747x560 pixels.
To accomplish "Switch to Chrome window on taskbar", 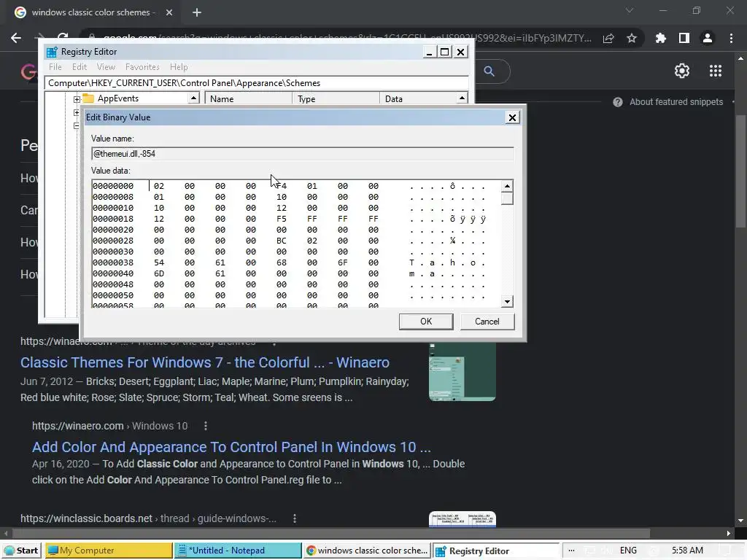I will (366, 551).
